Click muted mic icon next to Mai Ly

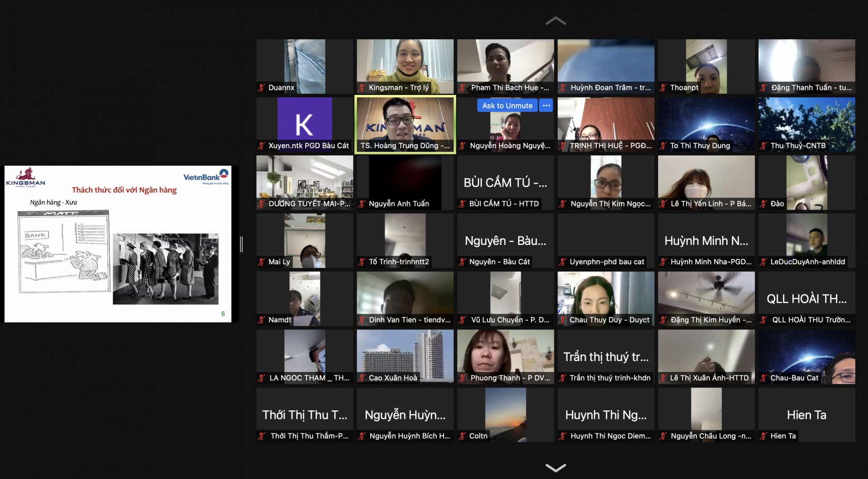(x=261, y=262)
